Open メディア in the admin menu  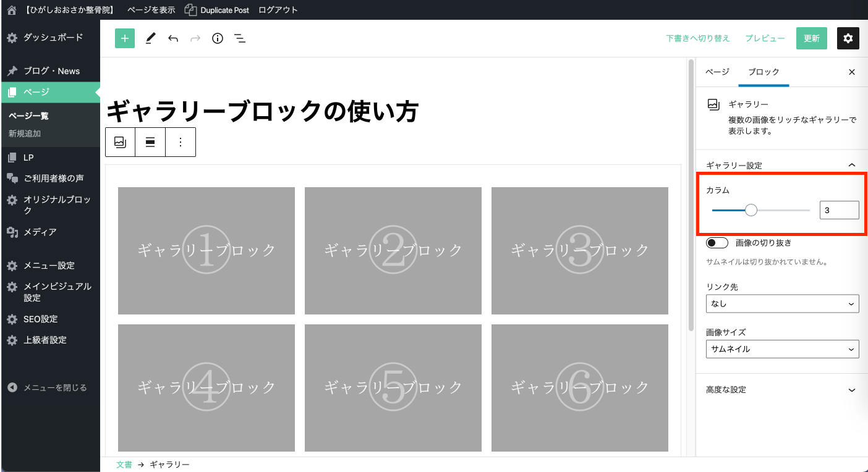[x=40, y=232]
